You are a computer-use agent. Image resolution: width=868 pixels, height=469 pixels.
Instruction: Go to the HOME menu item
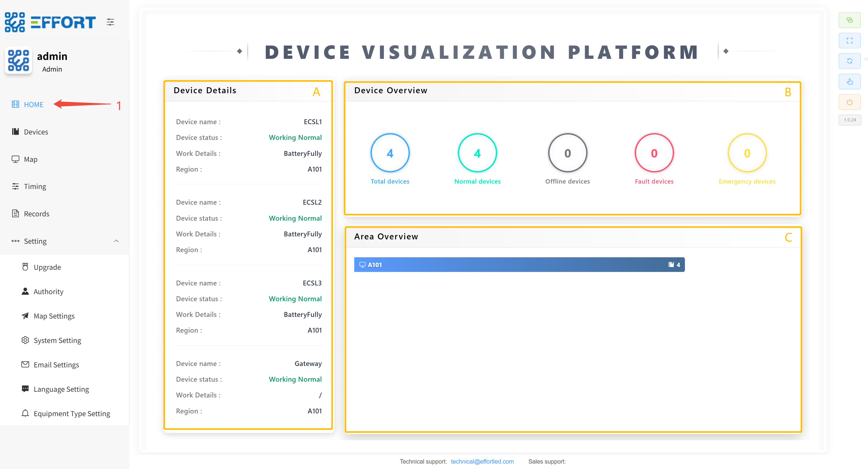click(x=33, y=104)
